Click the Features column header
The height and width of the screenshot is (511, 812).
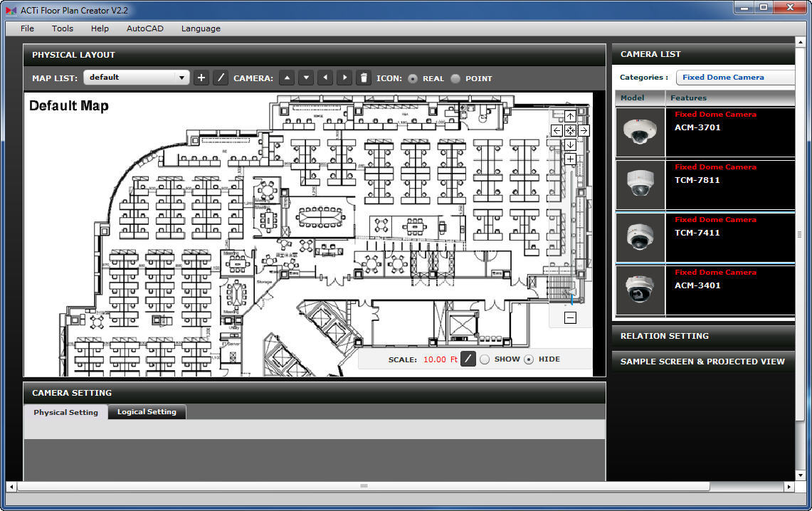coord(731,98)
